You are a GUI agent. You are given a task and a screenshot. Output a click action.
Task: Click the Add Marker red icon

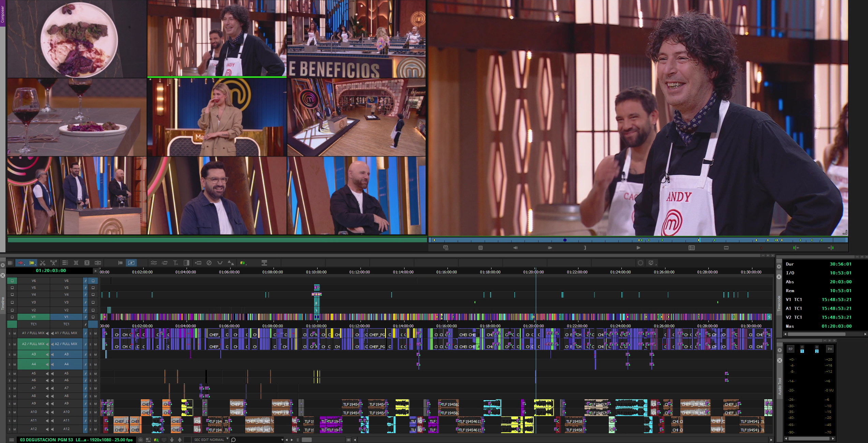click(x=761, y=248)
